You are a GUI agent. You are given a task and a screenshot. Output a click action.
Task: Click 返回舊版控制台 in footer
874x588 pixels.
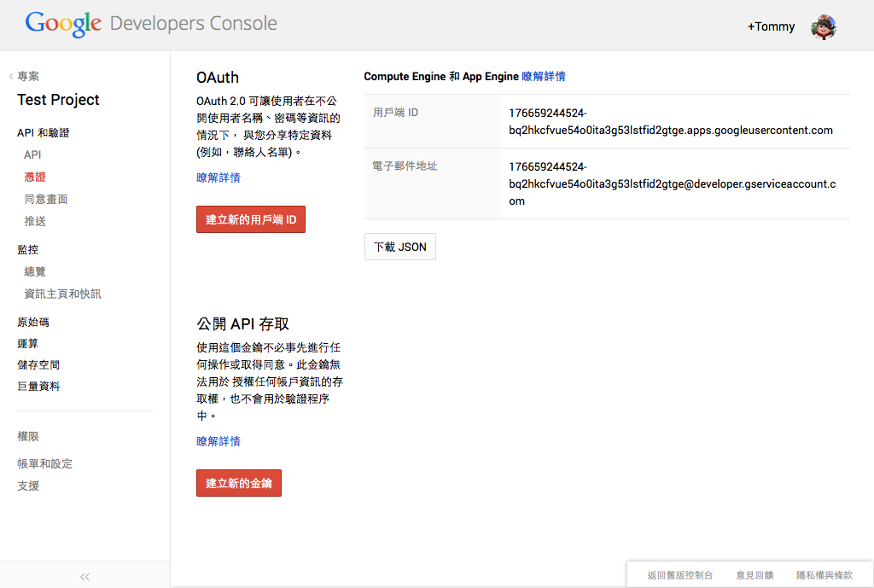point(679,575)
